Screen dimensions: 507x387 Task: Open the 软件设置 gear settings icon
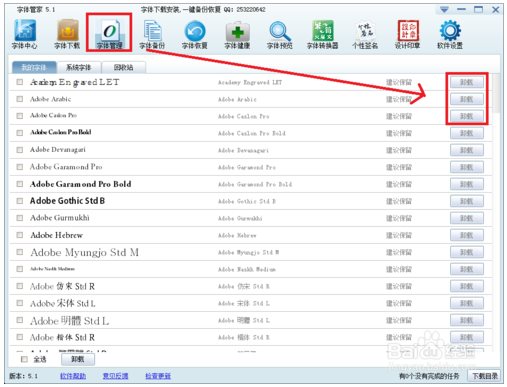(x=450, y=34)
